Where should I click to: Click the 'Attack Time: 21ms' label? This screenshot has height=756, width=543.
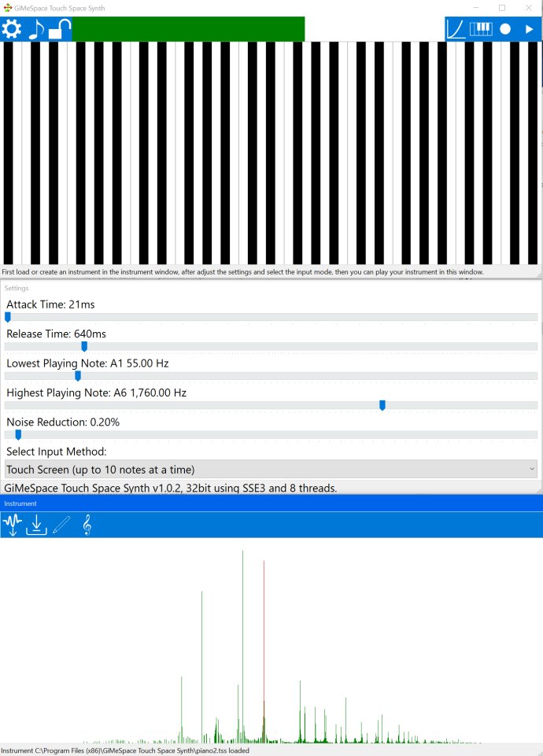(x=50, y=304)
